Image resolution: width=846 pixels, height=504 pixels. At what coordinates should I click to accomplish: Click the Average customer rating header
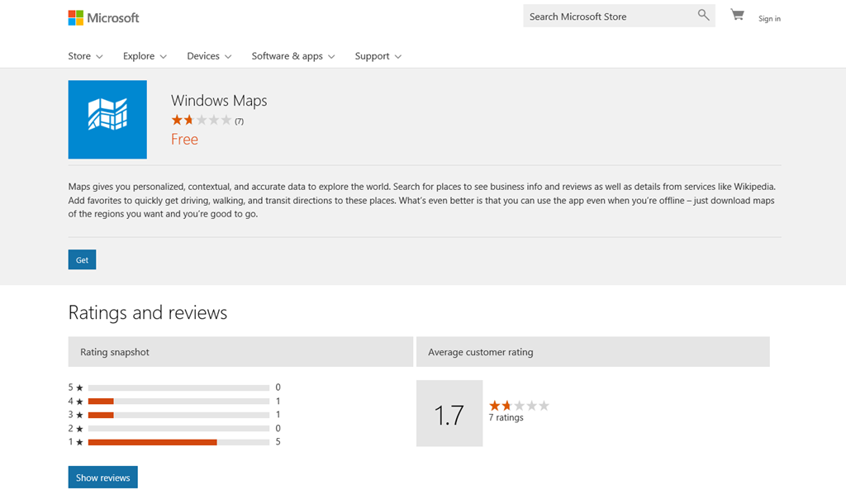(593, 352)
